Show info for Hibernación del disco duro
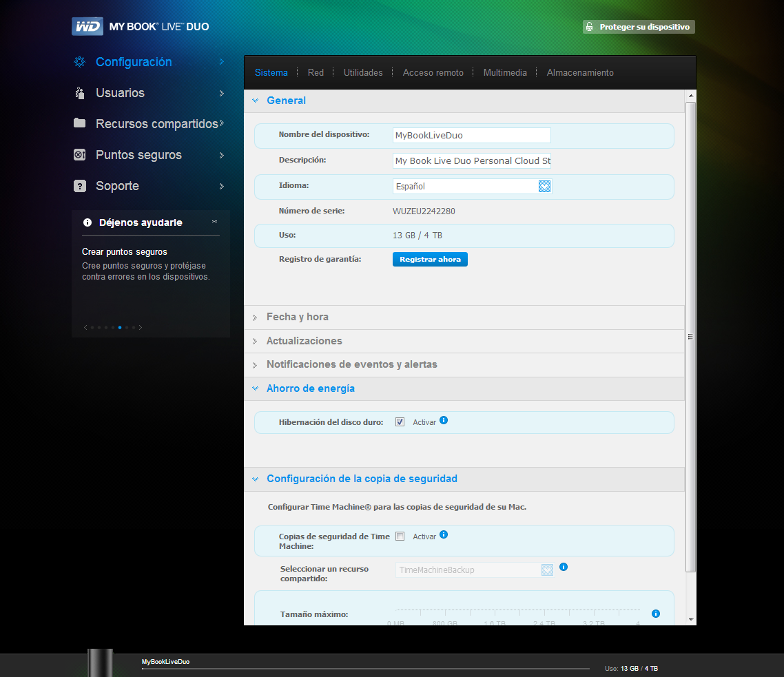 tap(444, 421)
